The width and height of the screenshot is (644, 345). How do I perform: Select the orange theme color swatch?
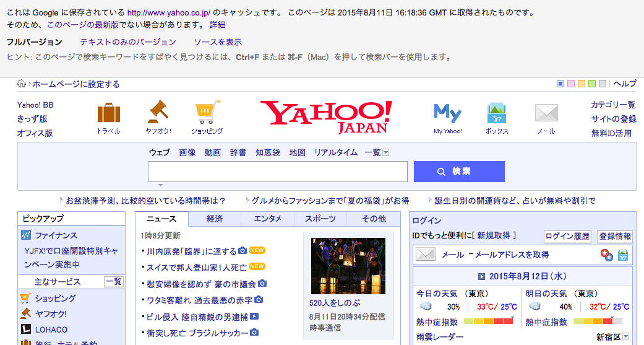pos(582,84)
